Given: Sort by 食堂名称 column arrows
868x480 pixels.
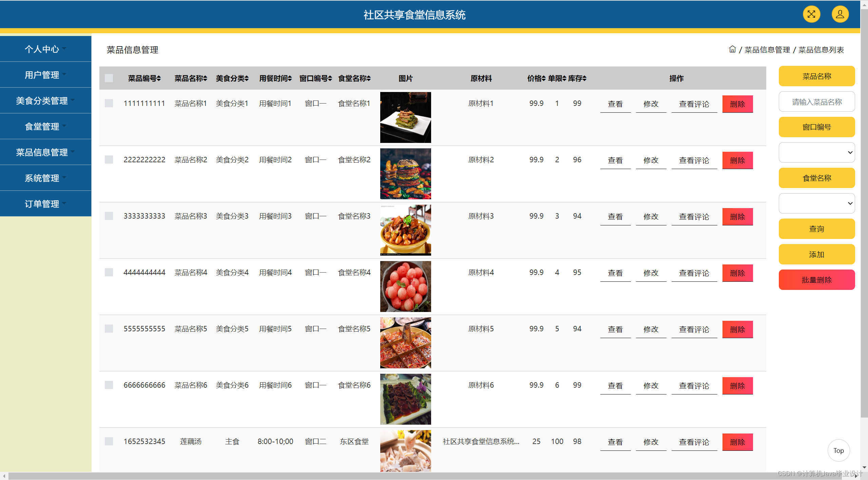Looking at the screenshot, I should pyautogui.click(x=369, y=78).
